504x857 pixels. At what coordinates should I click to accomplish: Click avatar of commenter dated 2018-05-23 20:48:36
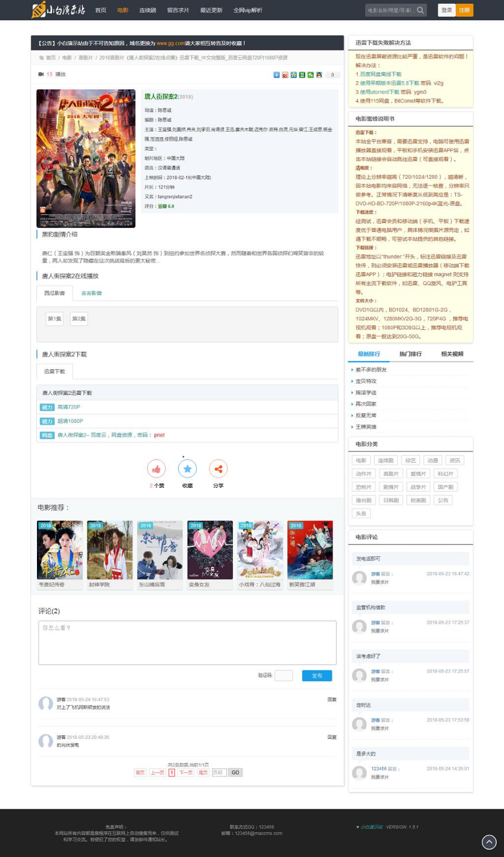point(45,741)
